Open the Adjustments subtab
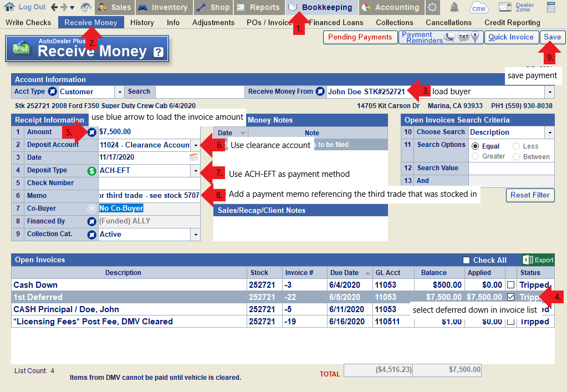 pyautogui.click(x=213, y=22)
